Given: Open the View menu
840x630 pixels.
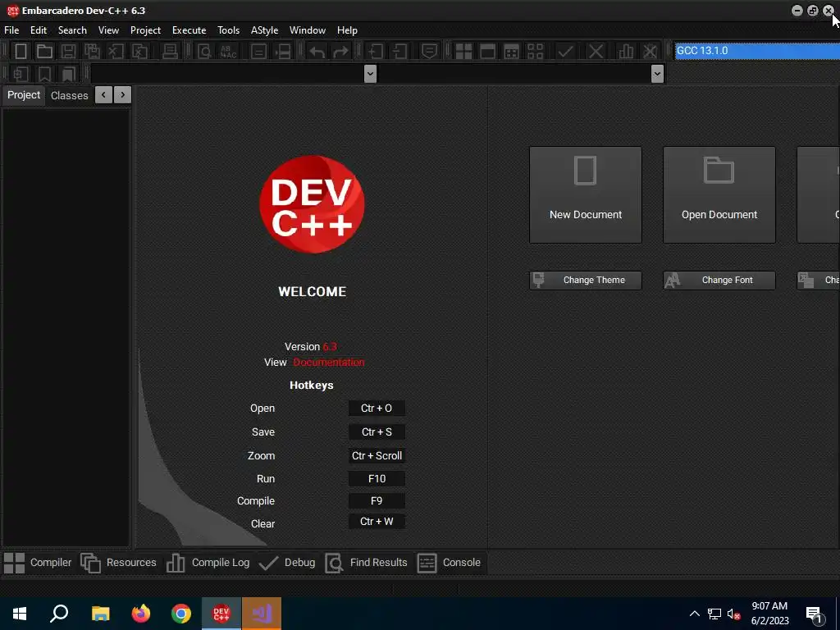Looking at the screenshot, I should pos(108,30).
